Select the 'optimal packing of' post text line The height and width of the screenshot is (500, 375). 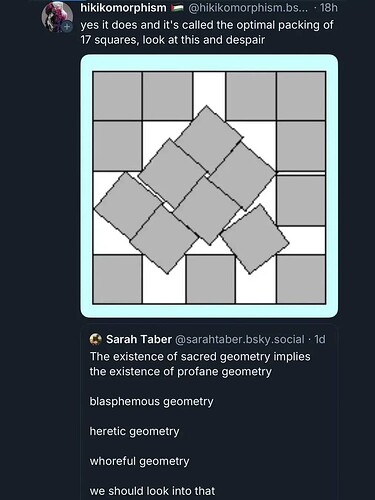pyautogui.click(x=207, y=25)
